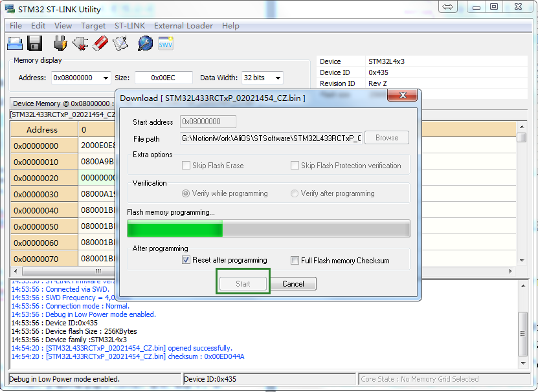Click memory grid scroll left arrow
The image size is (538, 392).
tap(16, 271)
